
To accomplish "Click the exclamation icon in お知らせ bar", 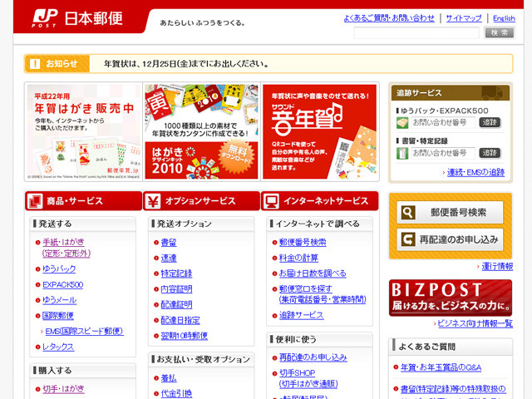I will (35, 63).
